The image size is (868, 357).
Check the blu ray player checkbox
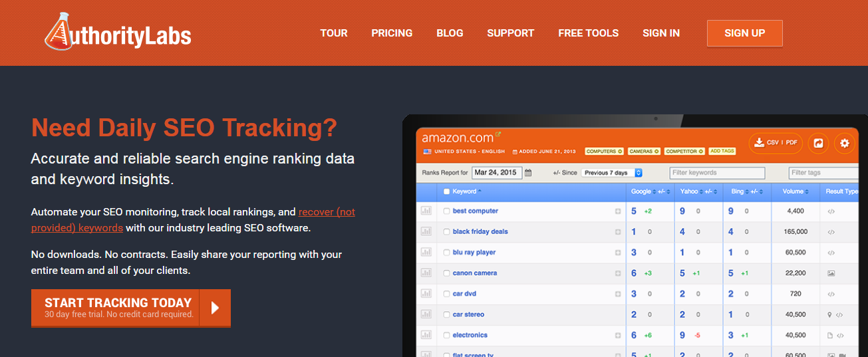(x=447, y=253)
